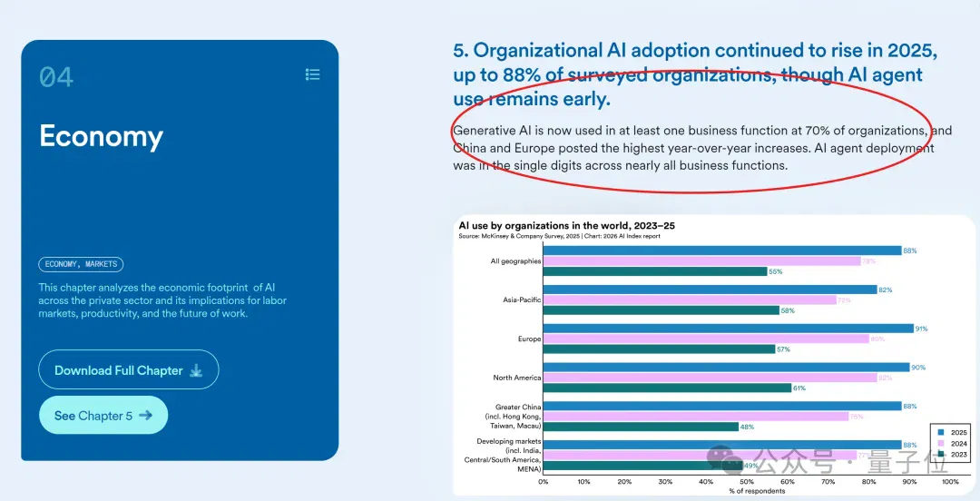980x501 pixels.
Task: Click the Generative AI summary paragraph
Action: click(702, 148)
